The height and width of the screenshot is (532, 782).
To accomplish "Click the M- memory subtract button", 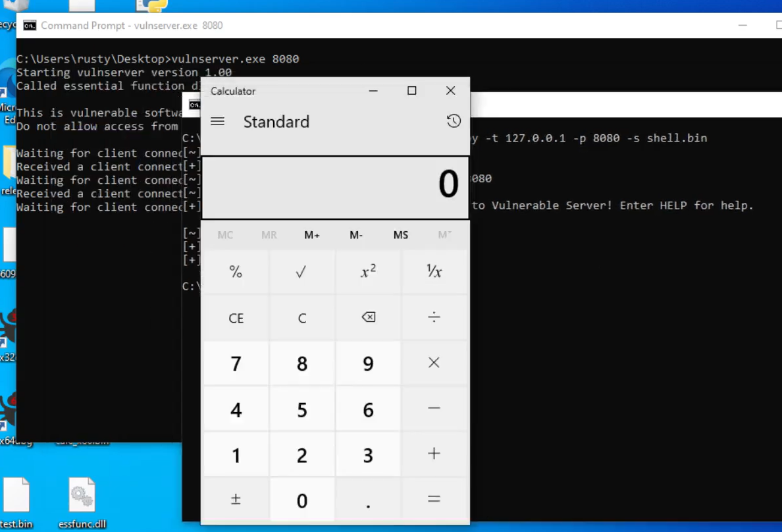I will [x=356, y=235].
